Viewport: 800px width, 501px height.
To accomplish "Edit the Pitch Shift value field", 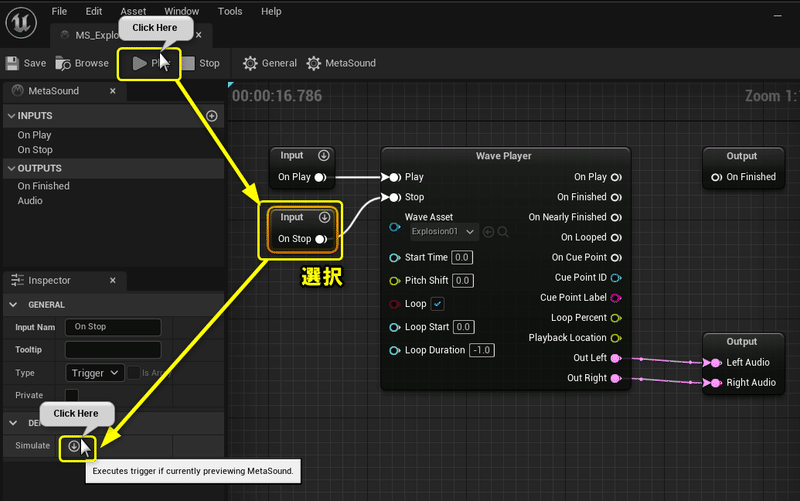I will 463,281.
